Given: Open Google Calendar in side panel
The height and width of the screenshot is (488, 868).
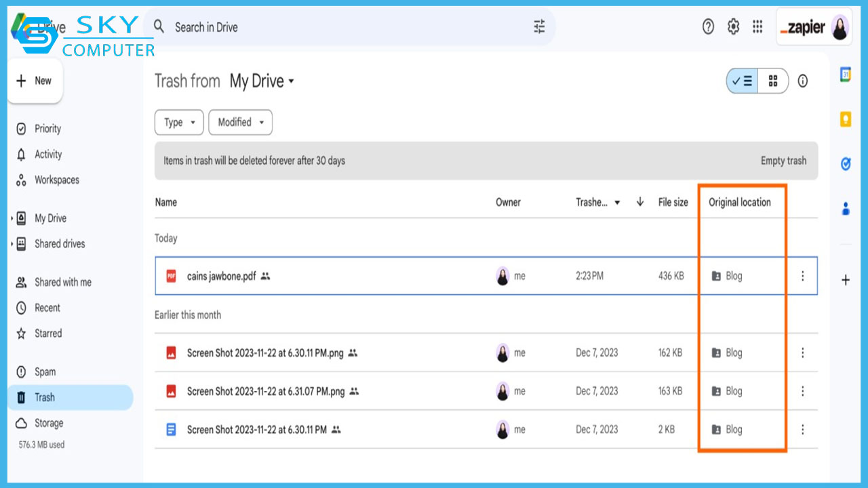Looking at the screenshot, I should 846,75.
